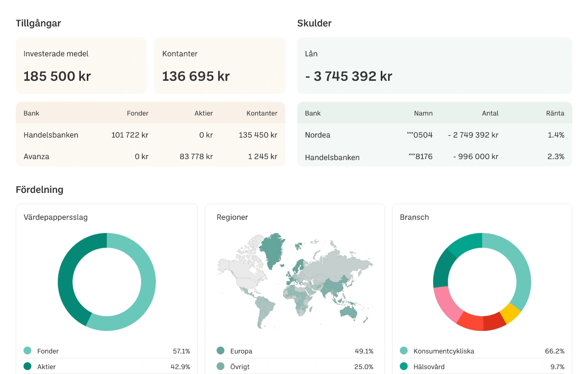Image resolution: width=588 pixels, height=374 pixels.
Task: Click the Aktier legend color dot
Action: pos(27,367)
